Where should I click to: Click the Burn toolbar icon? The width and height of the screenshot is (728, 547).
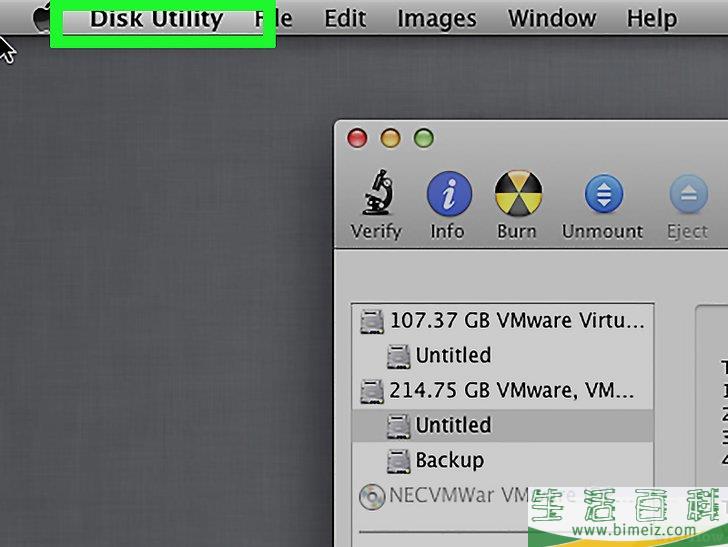(x=518, y=194)
